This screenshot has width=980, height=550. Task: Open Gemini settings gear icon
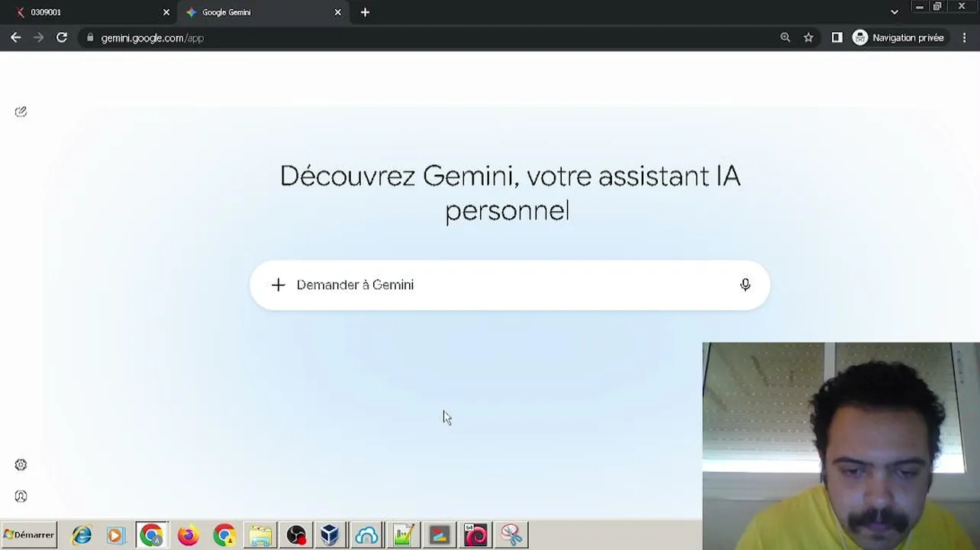[21, 465]
